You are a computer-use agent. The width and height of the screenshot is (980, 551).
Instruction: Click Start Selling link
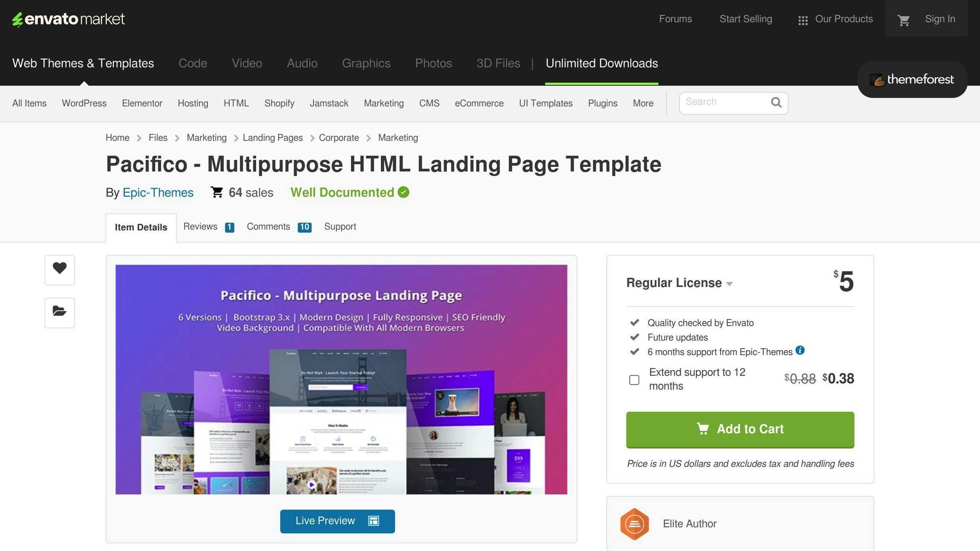point(746,19)
